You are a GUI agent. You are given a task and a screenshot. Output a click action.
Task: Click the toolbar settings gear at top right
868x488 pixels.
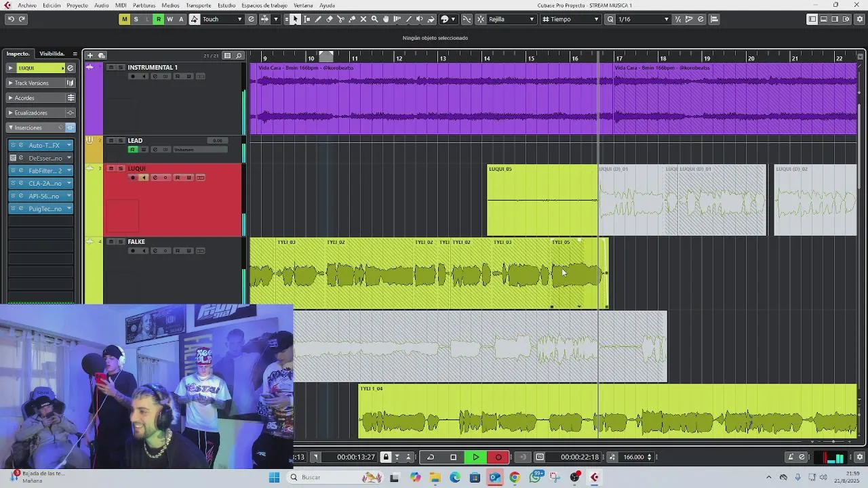click(x=859, y=19)
